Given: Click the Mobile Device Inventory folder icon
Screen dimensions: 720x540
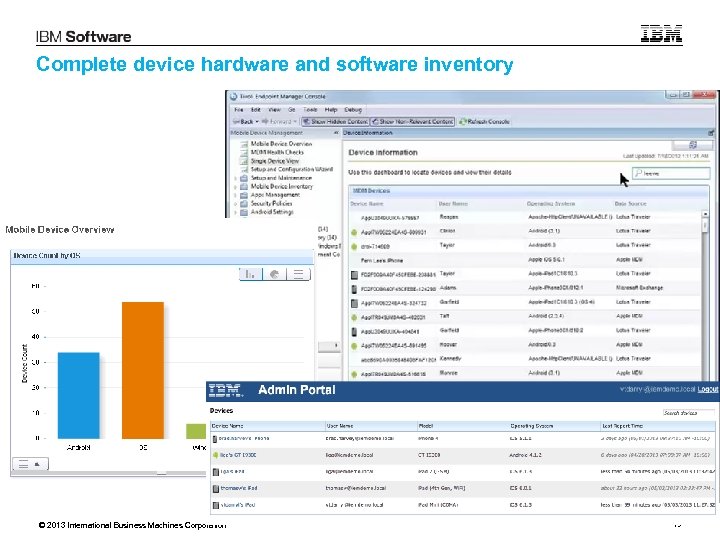Looking at the screenshot, I should point(244,186).
